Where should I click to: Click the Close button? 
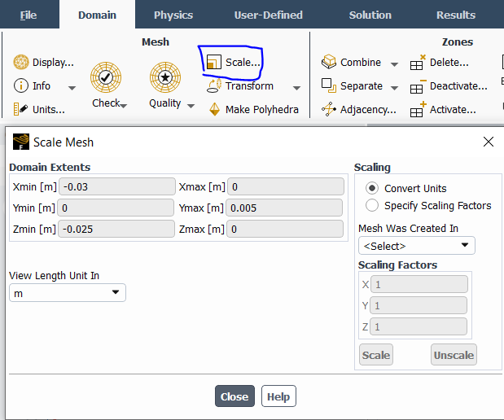(x=234, y=396)
